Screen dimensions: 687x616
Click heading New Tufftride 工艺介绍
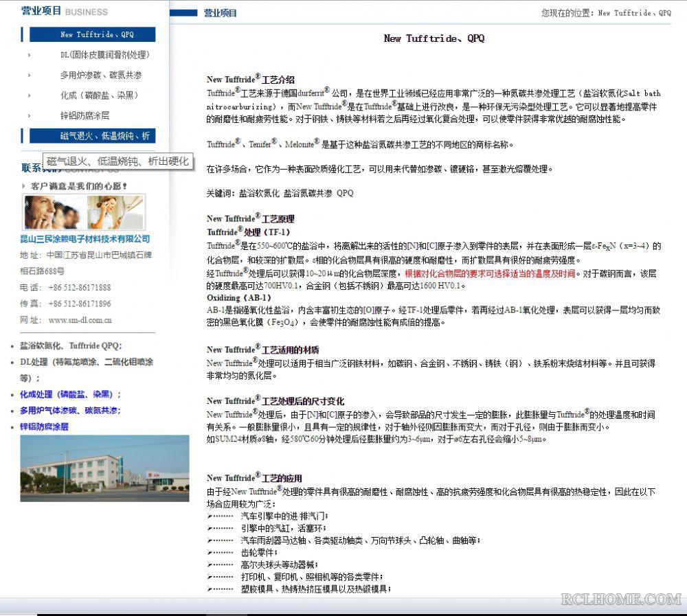click(251, 79)
